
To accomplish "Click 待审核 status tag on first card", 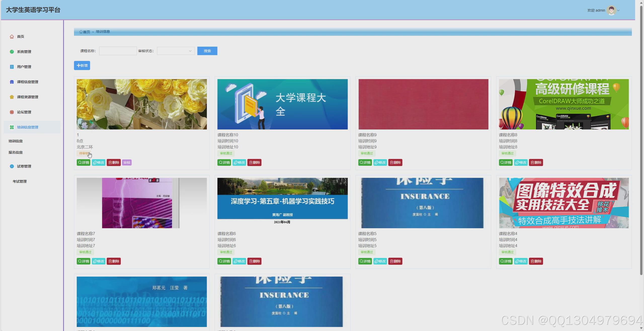I will tap(83, 153).
